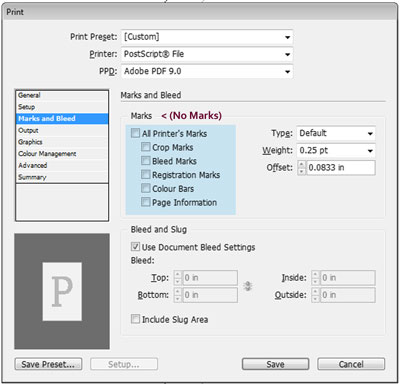This screenshot has width=400, height=385.
Task: Enable Crop Marks checkbox
Action: coord(146,147)
